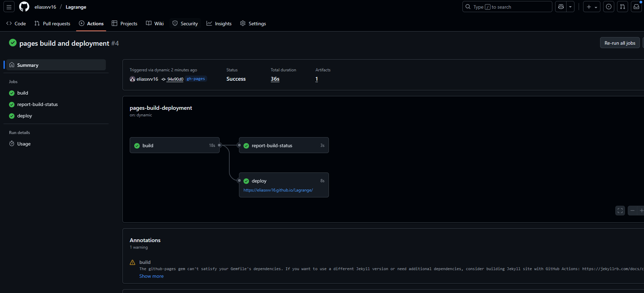The height and width of the screenshot is (293, 644).
Task: Open the issues icon in header
Action: click(609, 7)
